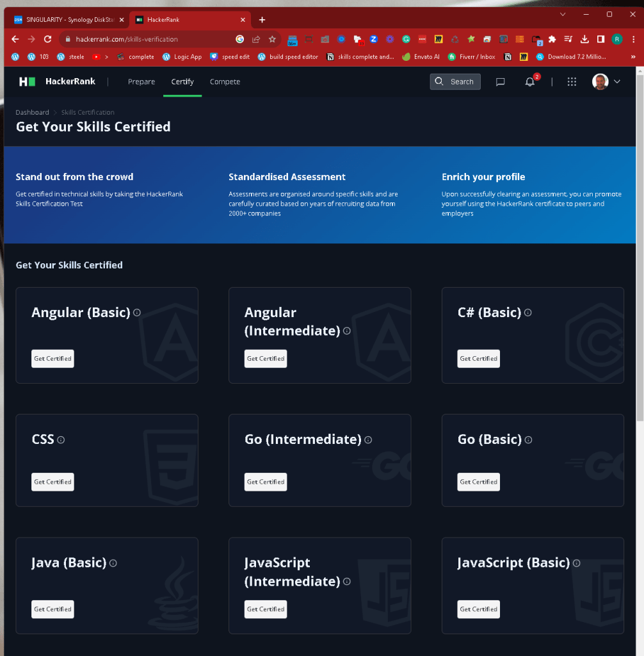Click the Zoom extension icon
The height and width of the screenshot is (656, 644).
[x=373, y=39]
